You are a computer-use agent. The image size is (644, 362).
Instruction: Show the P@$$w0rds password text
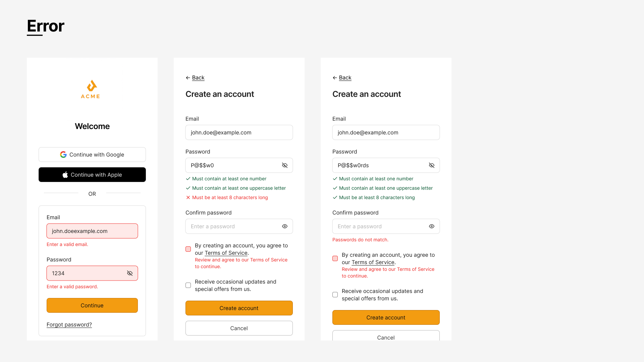pyautogui.click(x=432, y=165)
